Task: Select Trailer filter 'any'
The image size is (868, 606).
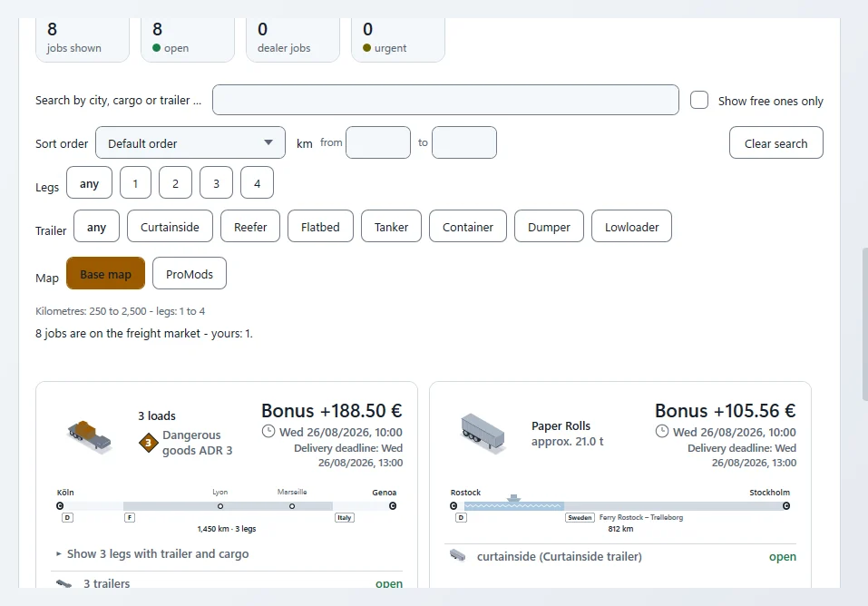Action: click(x=96, y=227)
